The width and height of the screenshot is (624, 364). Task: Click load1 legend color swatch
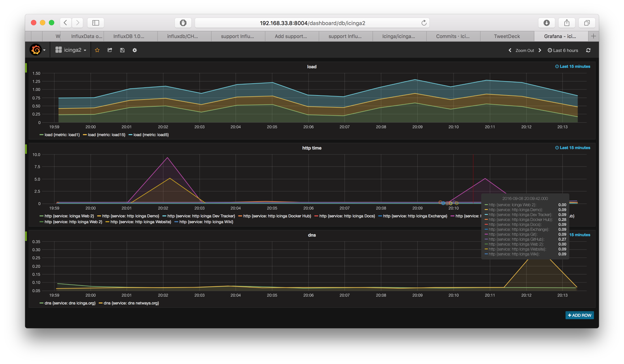point(41,135)
